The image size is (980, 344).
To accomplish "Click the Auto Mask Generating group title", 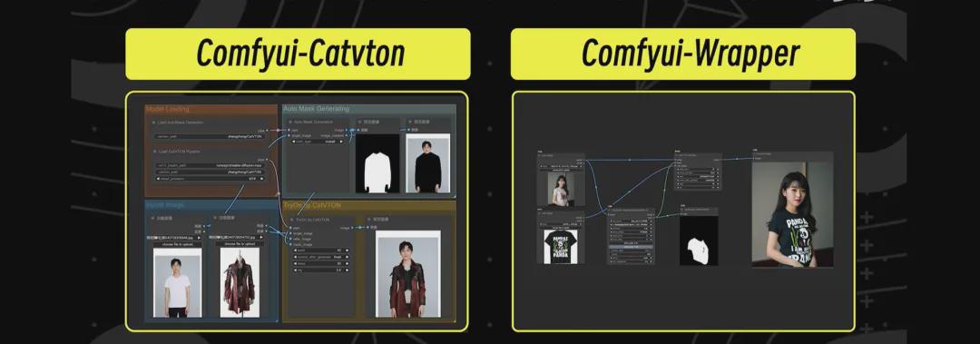I will tap(317, 109).
